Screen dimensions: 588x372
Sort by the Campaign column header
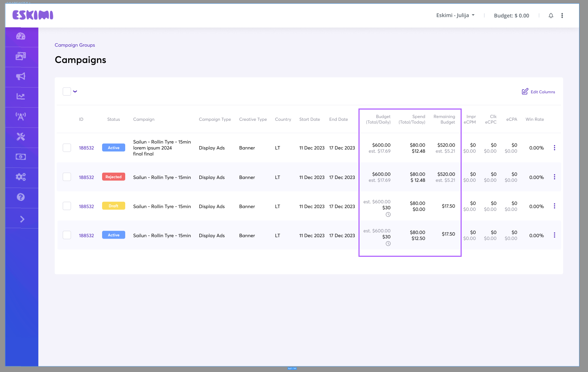144,119
